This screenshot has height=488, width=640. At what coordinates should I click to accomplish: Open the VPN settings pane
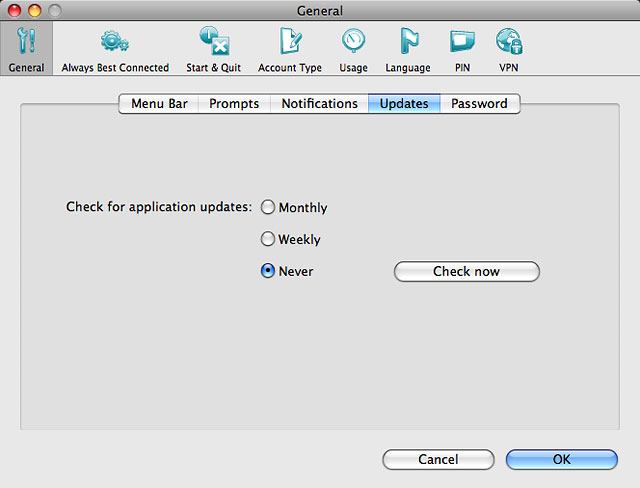point(509,49)
